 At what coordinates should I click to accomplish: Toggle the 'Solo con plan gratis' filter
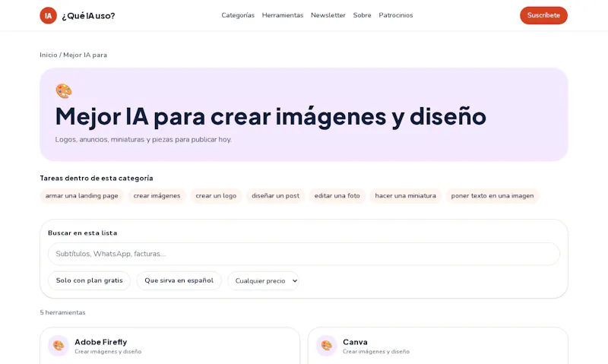89,280
